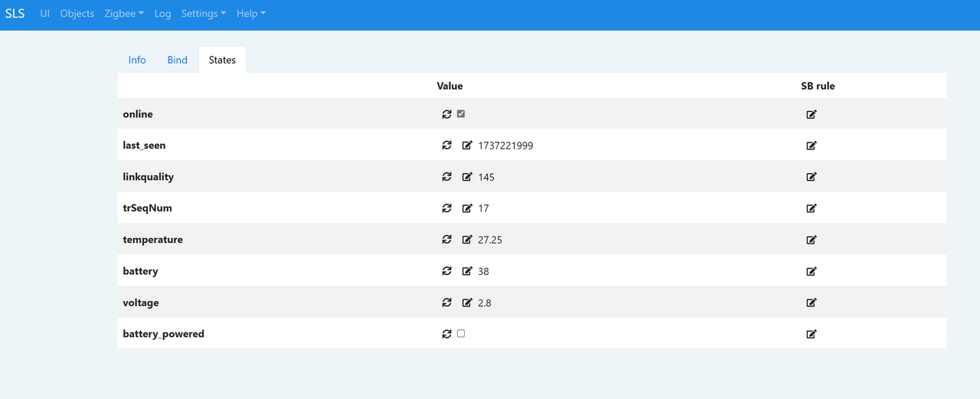The width and height of the screenshot is (980, 399).
Task: Edit SB rule for battery
Action: click(x=812, y=271)
